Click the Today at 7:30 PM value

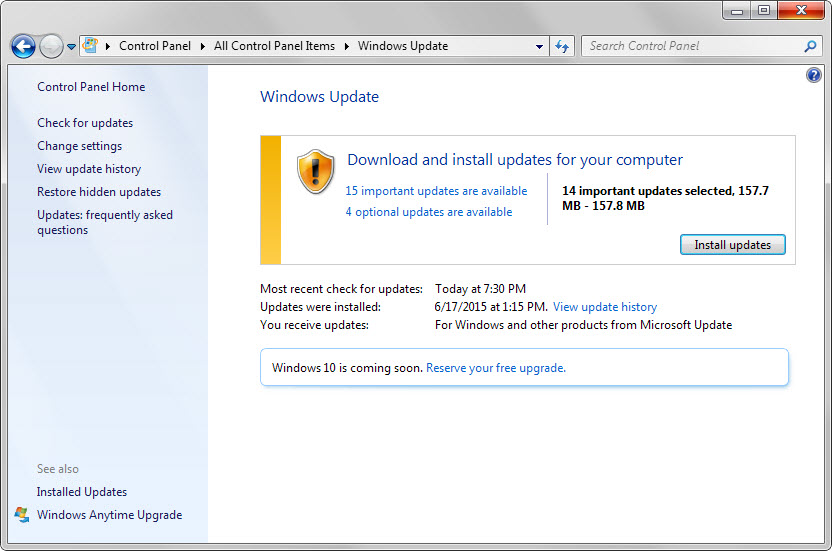click(x=480, y=289)
